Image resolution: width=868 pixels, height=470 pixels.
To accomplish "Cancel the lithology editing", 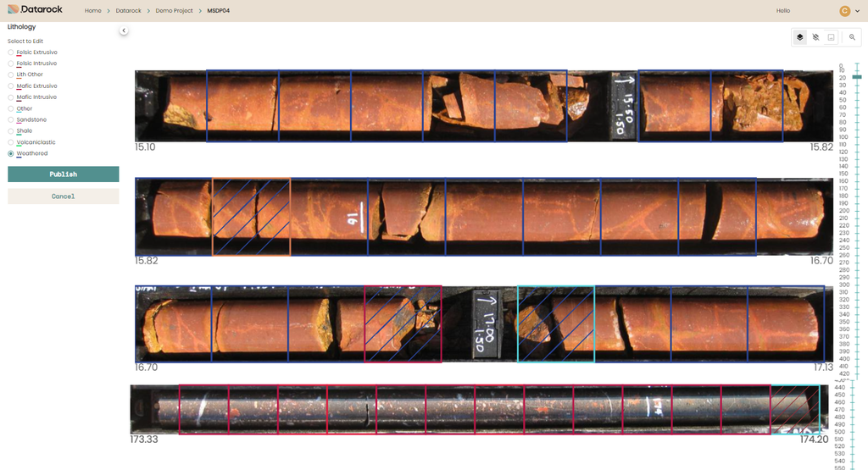I will (63, 196).
